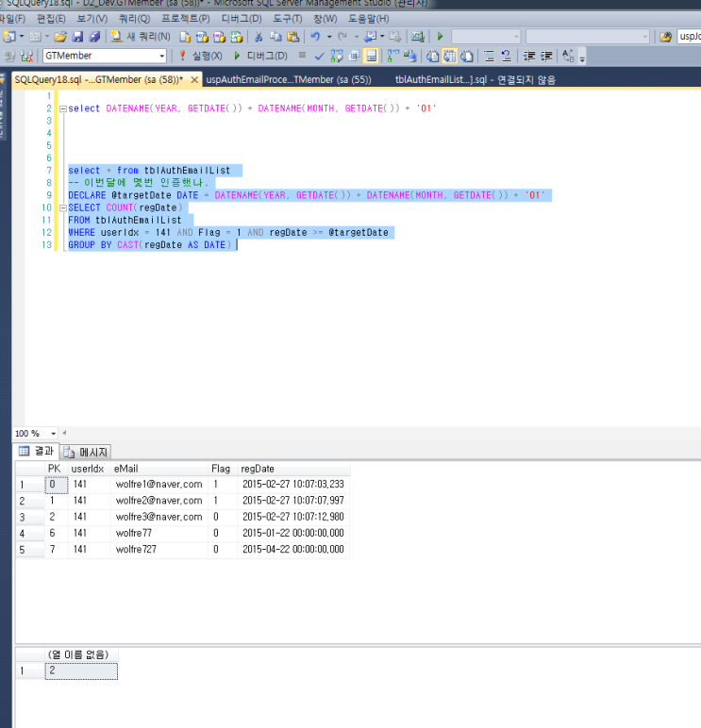Select Results to File icon

pos(467,57)
